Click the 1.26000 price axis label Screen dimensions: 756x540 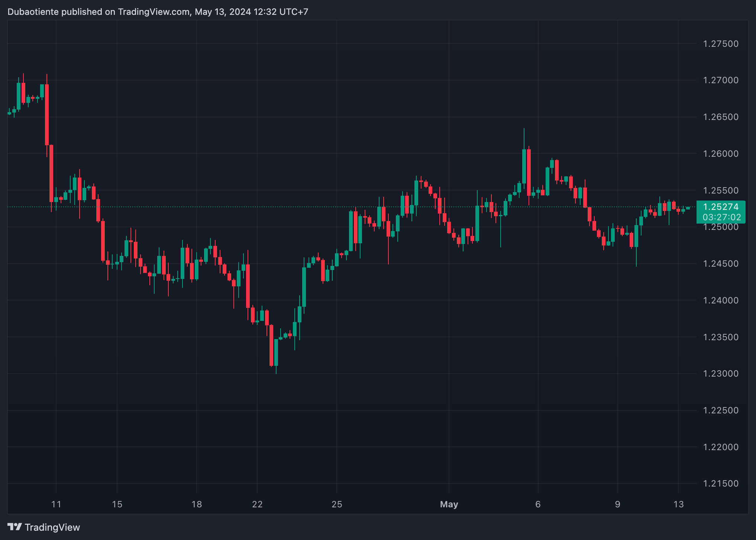click(x=721, y=154)
